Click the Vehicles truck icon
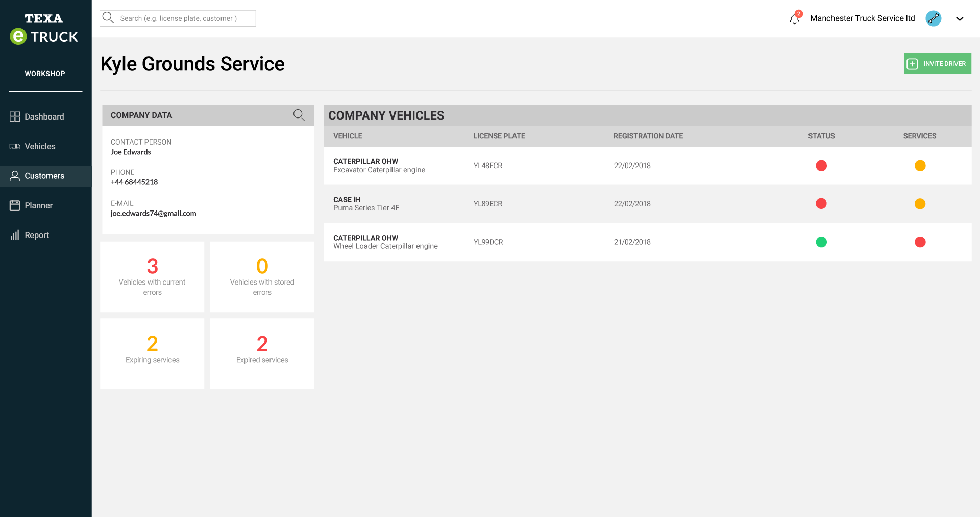This screenshot has height=517, width=980. (x=15, y=146)
